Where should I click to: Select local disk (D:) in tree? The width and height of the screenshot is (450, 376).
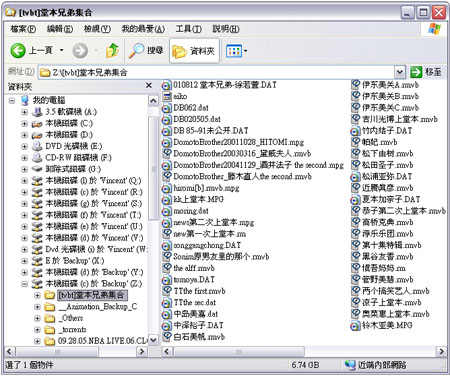click(x=69, y=135)
